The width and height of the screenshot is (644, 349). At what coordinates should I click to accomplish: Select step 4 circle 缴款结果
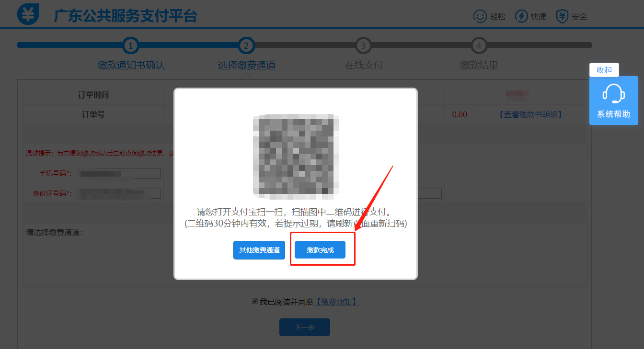(479, 46)
